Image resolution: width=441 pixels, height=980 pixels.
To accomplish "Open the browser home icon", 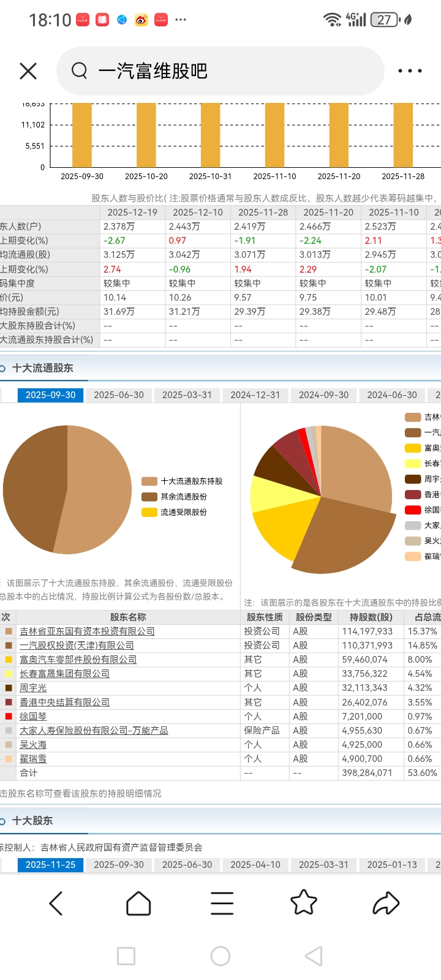I will click(138, 903).
